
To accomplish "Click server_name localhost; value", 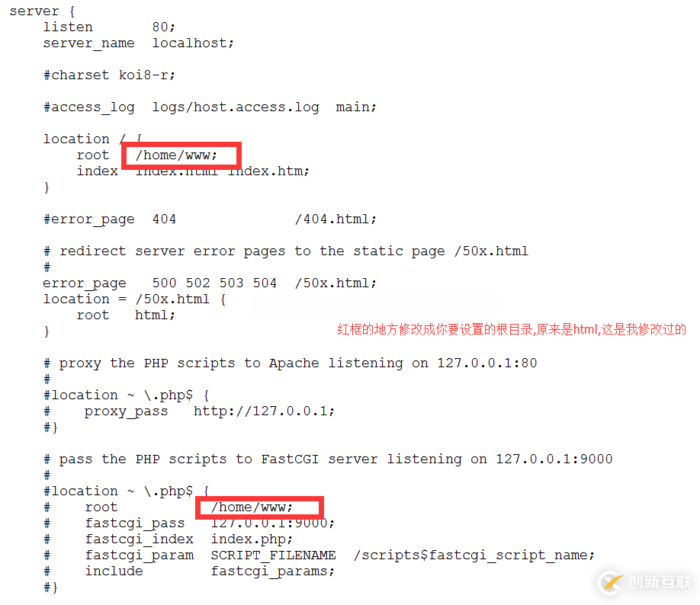I will pos(192,43).
